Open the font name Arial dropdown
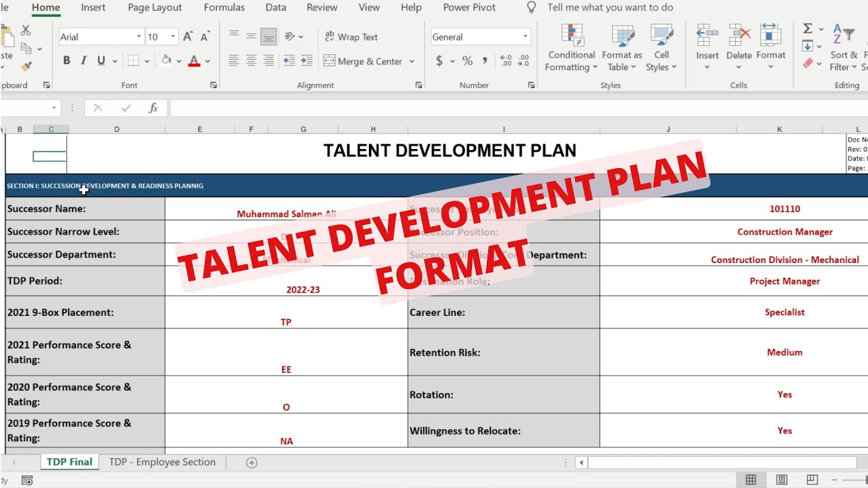The width and height of the screenshot is (868, 488). [139, 37]
